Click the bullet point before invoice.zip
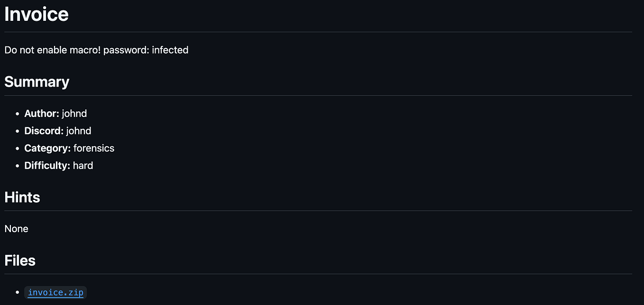The height and width of the screenshot is (305, 644). 18,293
